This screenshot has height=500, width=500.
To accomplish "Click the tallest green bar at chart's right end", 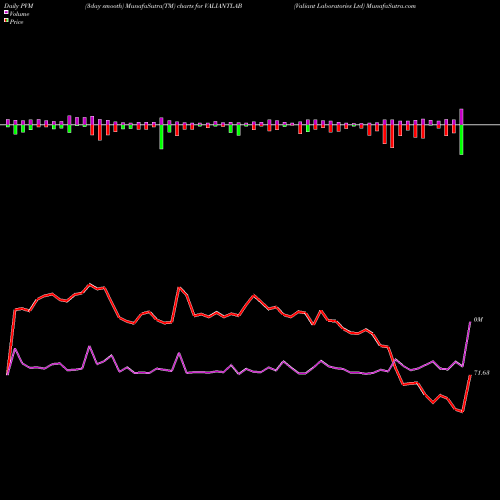I will pos(461,140).
